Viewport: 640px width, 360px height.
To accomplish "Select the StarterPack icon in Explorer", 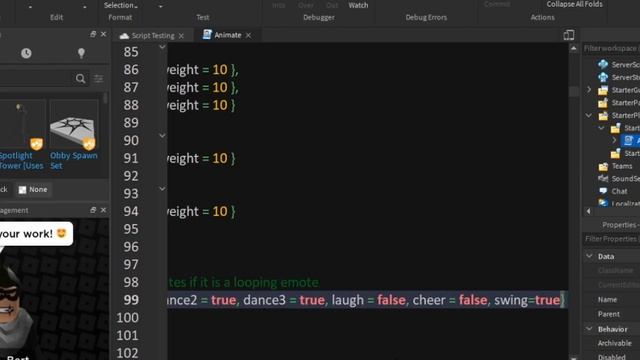I will 603,103.
